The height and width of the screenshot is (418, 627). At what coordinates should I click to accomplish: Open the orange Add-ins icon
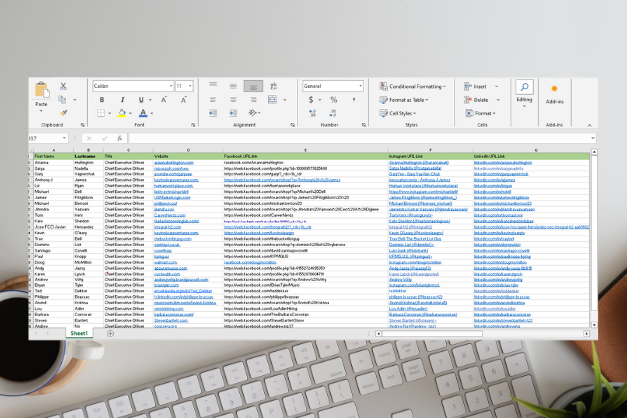tap(554, 89)
